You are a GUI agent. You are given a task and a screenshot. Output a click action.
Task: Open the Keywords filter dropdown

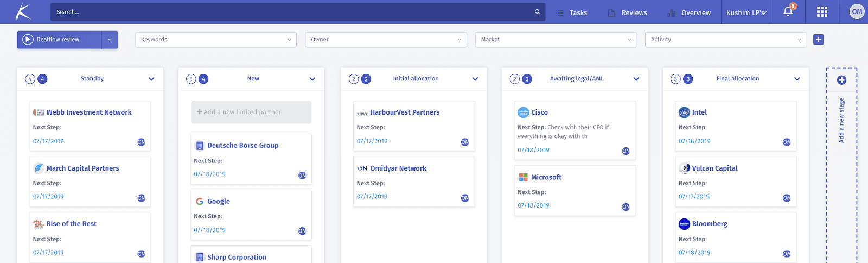216,40
